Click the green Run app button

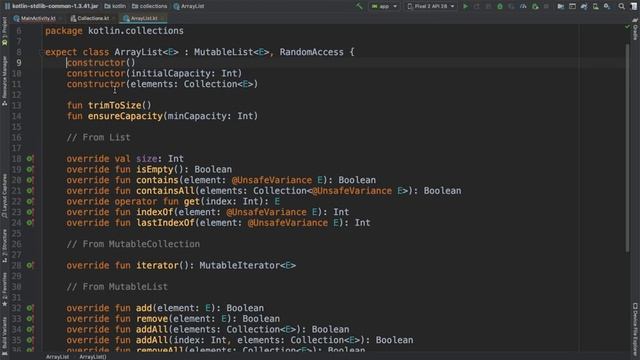point(465,6)
